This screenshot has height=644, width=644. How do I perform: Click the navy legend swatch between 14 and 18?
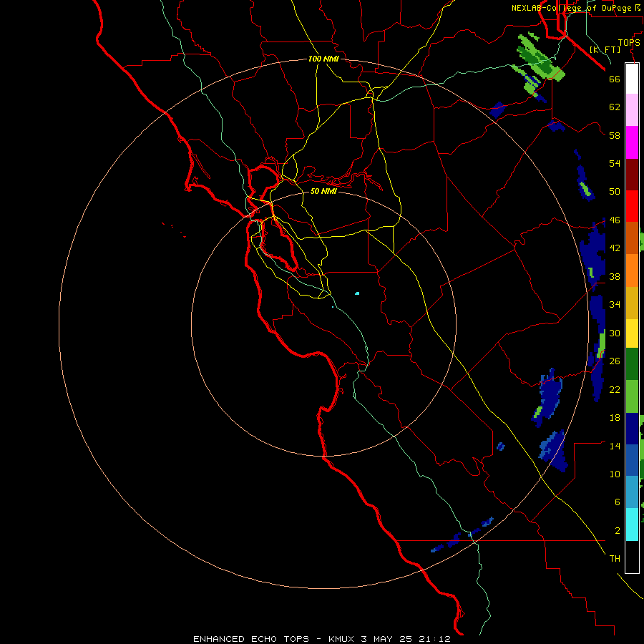point(632,429)
